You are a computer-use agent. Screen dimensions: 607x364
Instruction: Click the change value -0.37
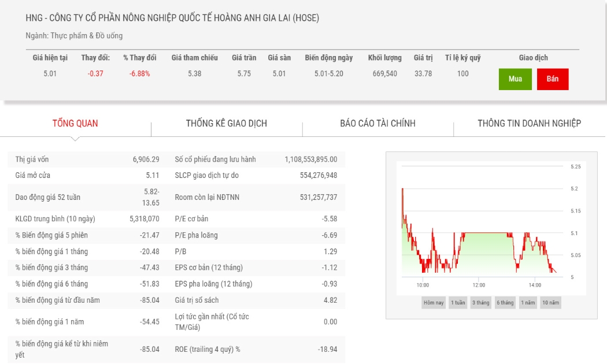click(95, 73)
